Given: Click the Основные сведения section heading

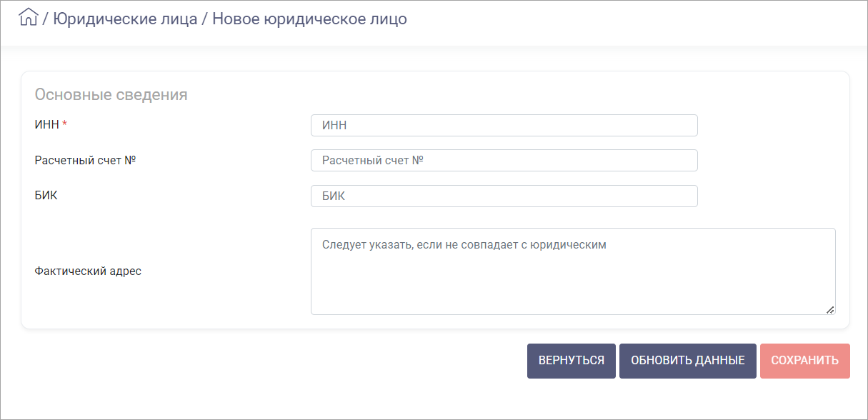Looking at the screenshot, I should click(111, 94).
